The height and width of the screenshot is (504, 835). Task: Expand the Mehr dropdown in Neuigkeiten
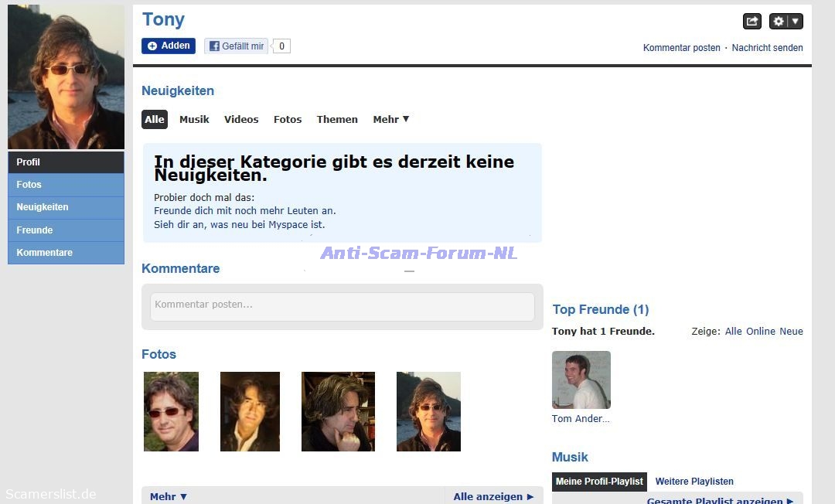coord(390,120)
